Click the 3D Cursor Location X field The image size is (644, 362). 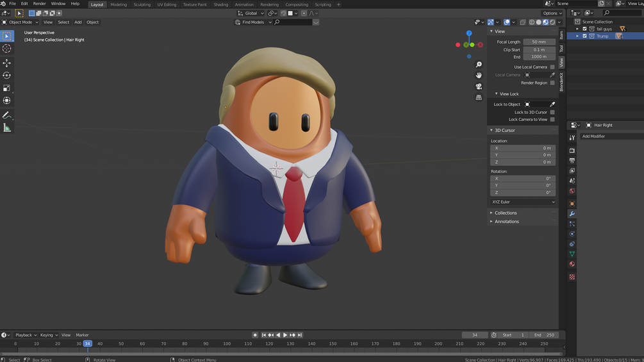point(523,148)
